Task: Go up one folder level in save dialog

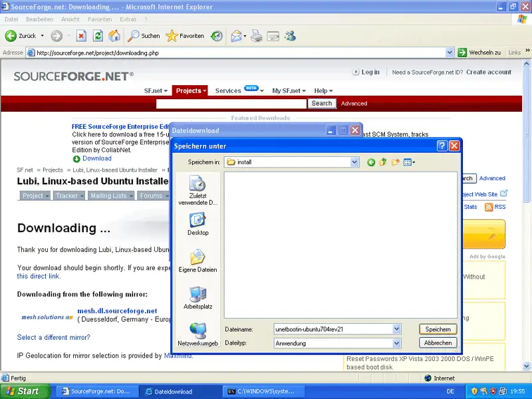Action: 383,162
